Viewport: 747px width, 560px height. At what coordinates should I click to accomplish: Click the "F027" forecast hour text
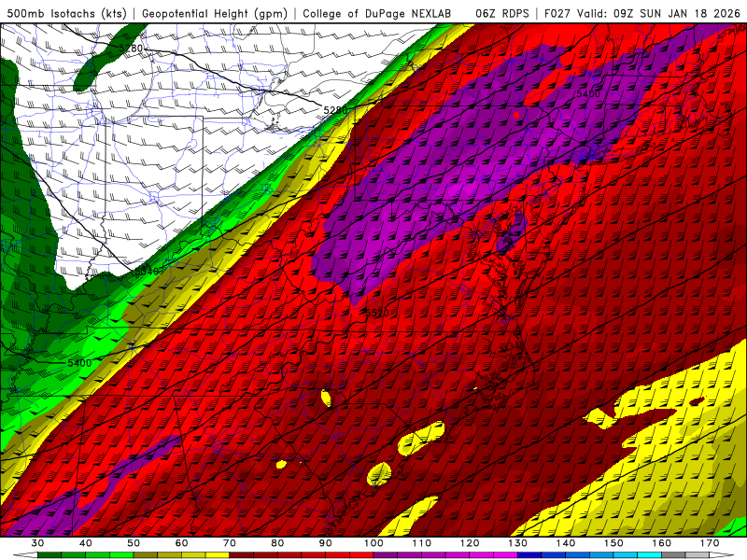coord(557,14)
